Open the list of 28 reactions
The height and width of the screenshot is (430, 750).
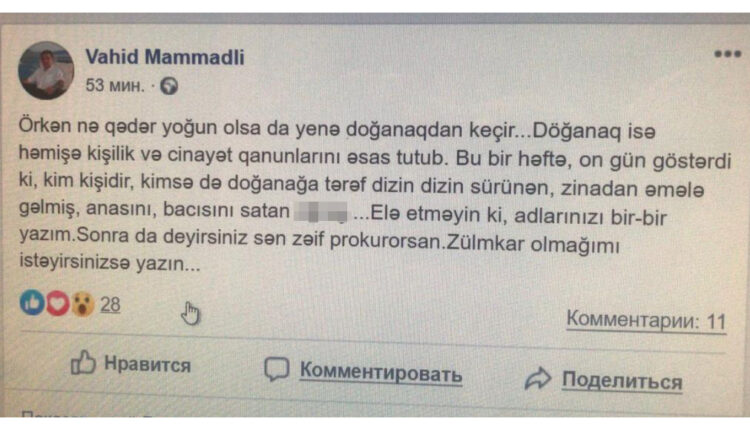click(x=110, y=305)
